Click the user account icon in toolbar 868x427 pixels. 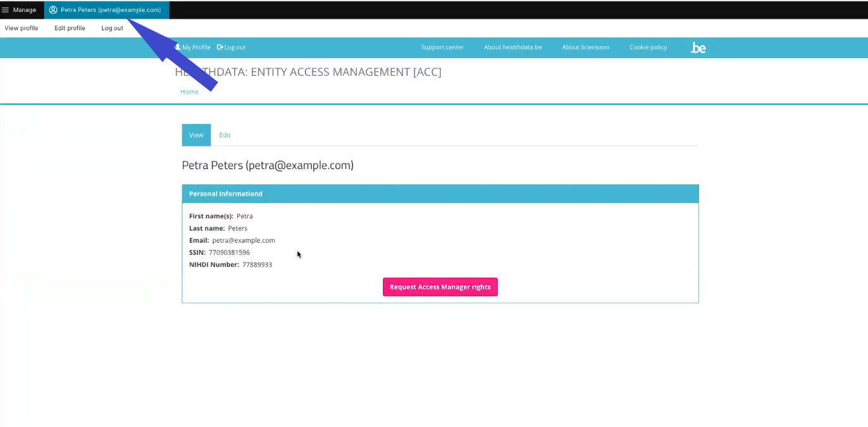point(53,10)
